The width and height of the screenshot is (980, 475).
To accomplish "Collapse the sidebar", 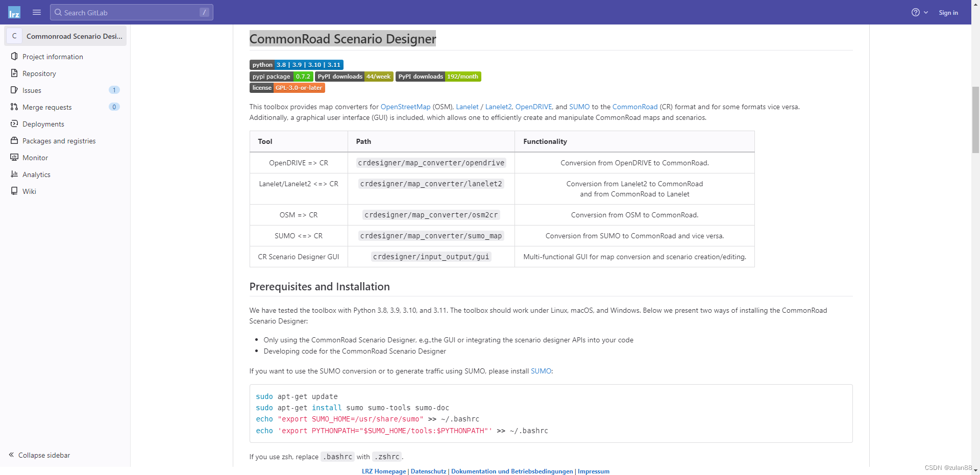I will [x=39, y=455].
